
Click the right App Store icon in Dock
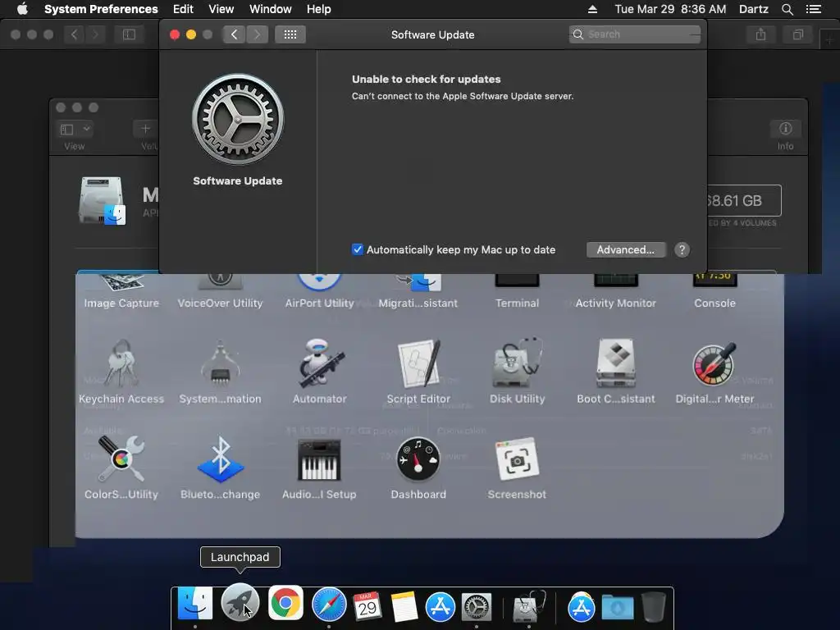[582, 607]
